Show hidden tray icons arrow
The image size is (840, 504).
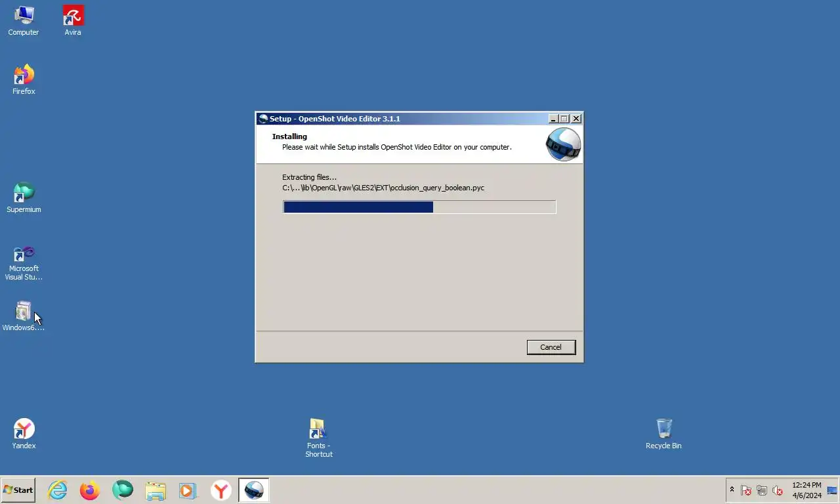pos(732,490)
